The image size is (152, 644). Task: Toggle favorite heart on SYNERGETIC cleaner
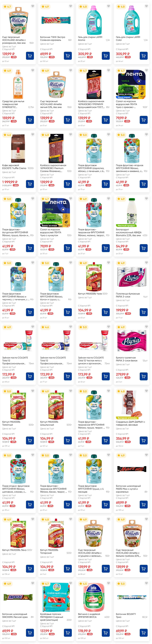[x=33, y=71]
